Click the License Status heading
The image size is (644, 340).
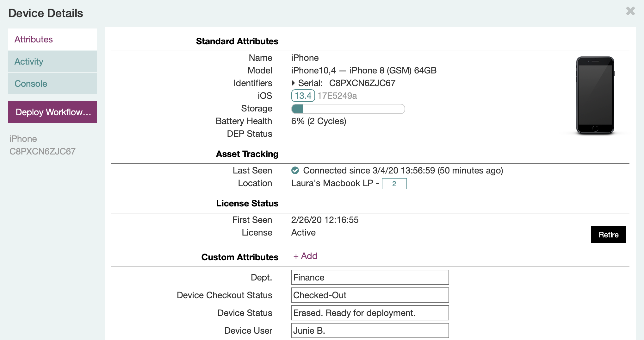[x=247, y=203]
